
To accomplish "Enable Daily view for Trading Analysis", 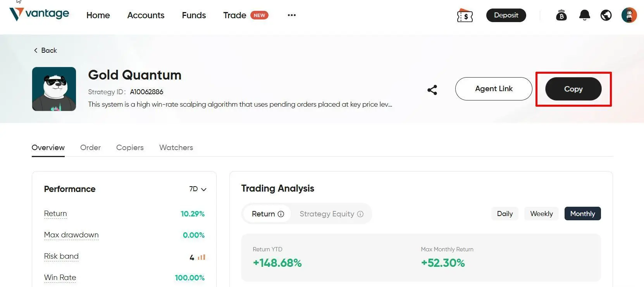I will (x=505, y=214).
